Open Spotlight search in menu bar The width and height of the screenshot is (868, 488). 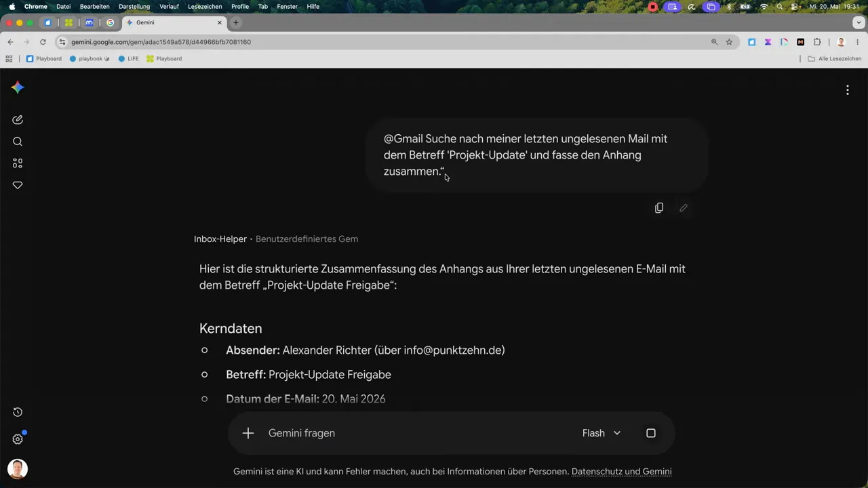(x=780, y=6)
